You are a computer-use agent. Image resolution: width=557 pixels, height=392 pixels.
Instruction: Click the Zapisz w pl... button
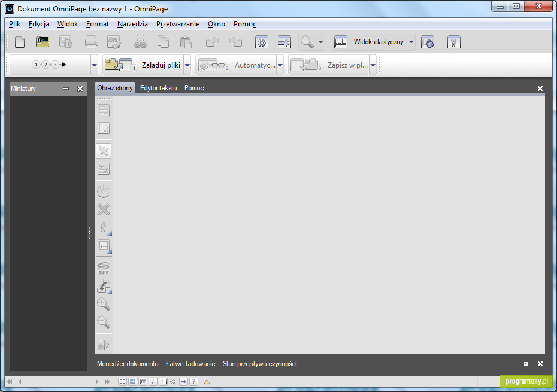(329, 65)
